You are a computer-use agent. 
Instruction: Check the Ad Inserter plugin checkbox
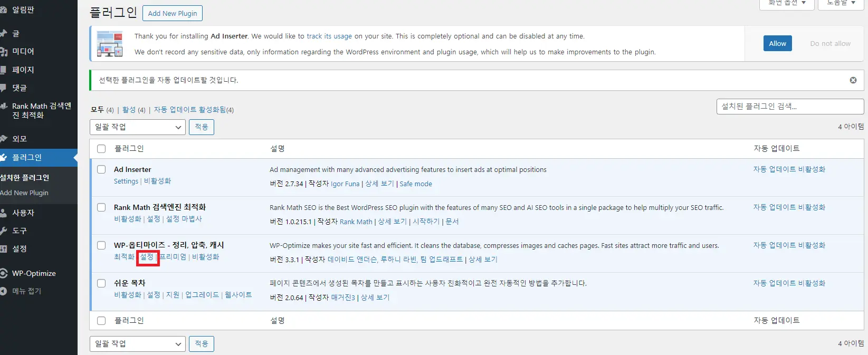(x=101, y=169)
